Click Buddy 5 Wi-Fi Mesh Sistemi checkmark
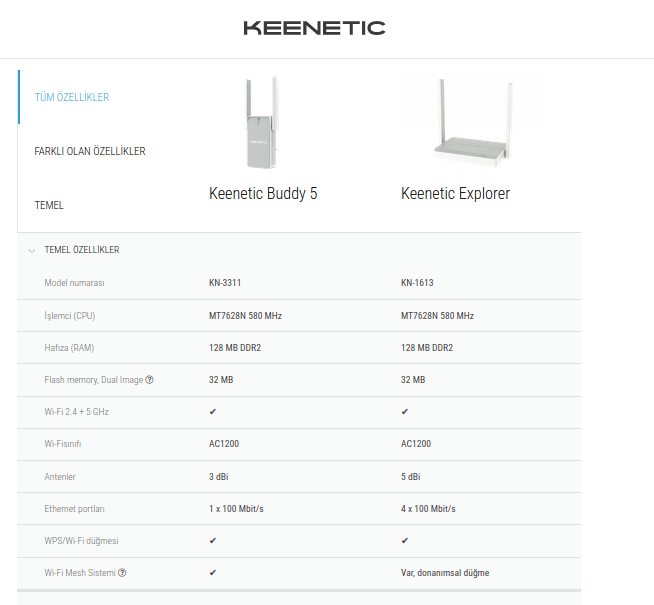The image size is (654, 605). 213,573
